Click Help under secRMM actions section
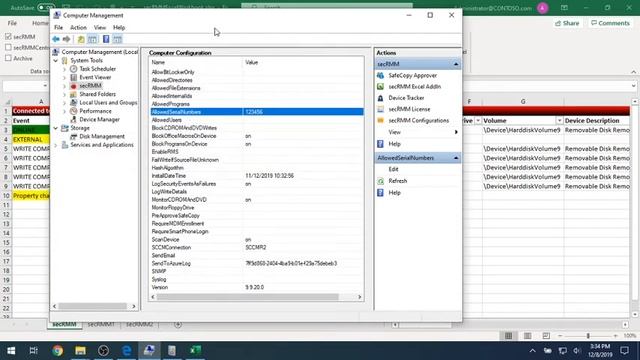 pyautogui.click(x=394, y=144)
